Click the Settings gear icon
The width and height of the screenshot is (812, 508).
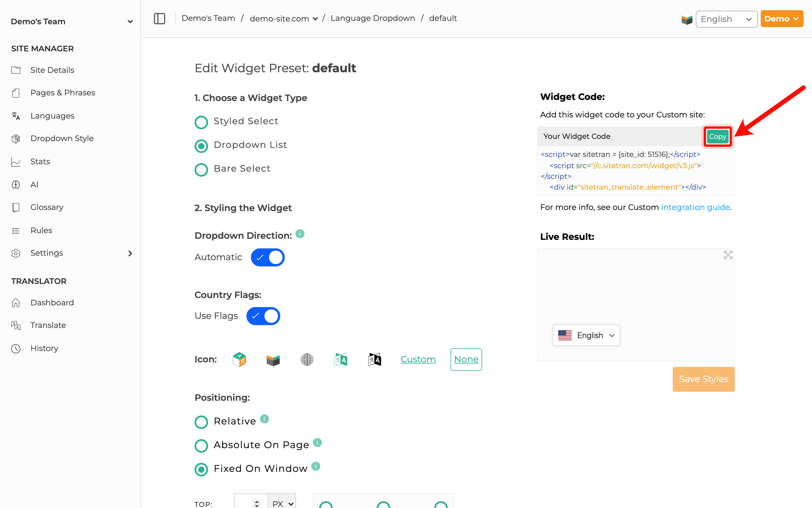(x=16, y=253)
